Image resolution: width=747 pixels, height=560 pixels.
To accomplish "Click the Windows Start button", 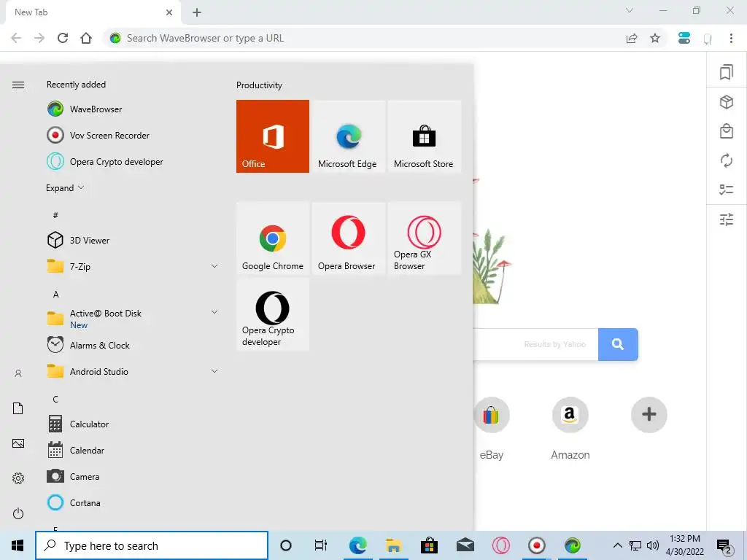I will [x=18, y=545].
